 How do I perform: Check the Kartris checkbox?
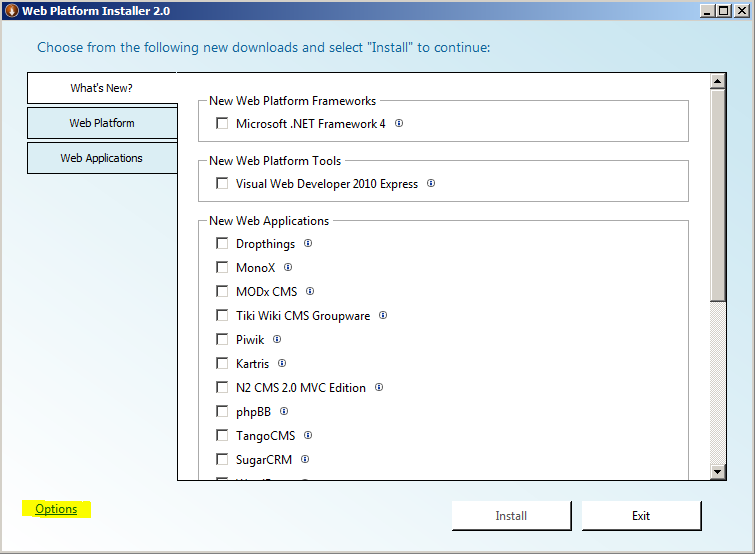222,363
